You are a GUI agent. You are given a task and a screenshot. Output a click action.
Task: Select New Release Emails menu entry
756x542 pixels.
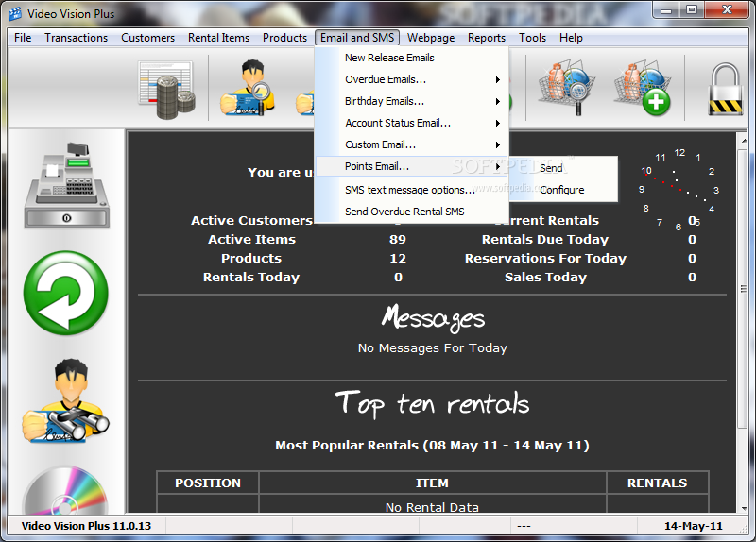point(412,58)
